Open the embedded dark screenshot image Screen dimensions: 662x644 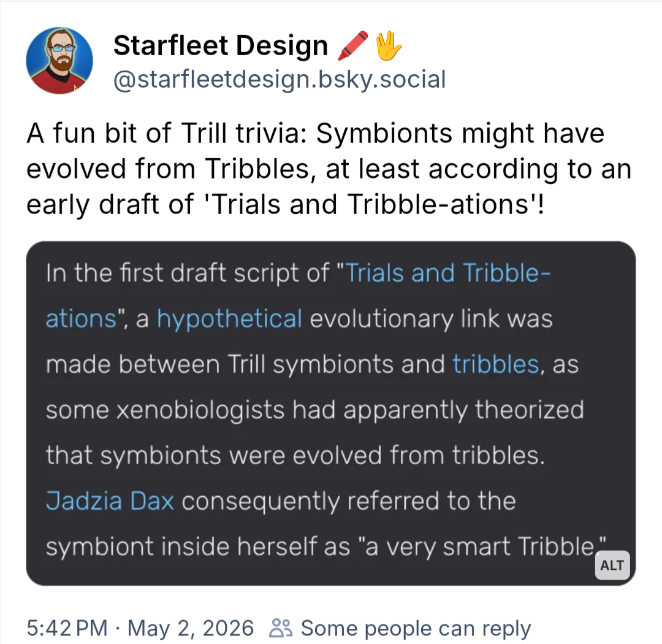[x=331, y=413]
